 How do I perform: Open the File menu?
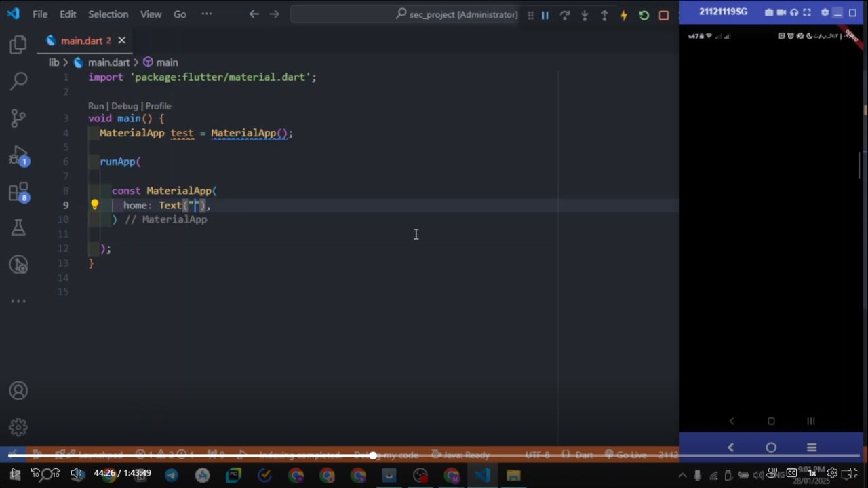(x=40, y=14)
